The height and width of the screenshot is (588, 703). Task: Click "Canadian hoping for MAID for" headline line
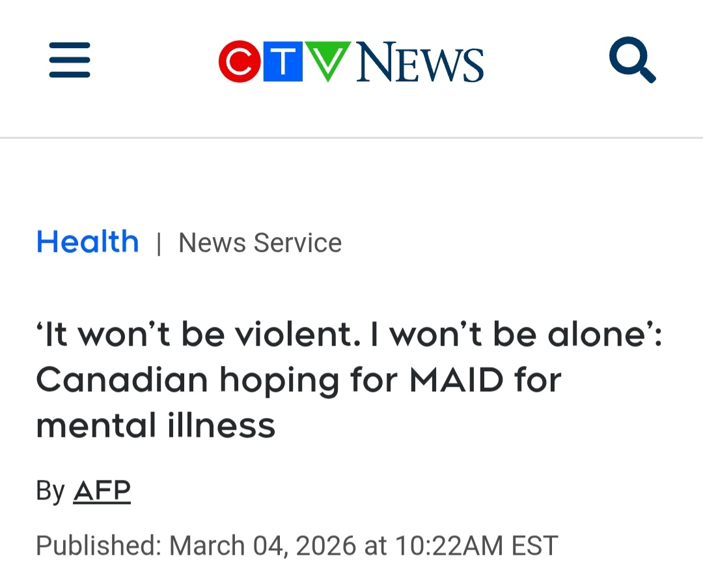click(x=298, y=380)
